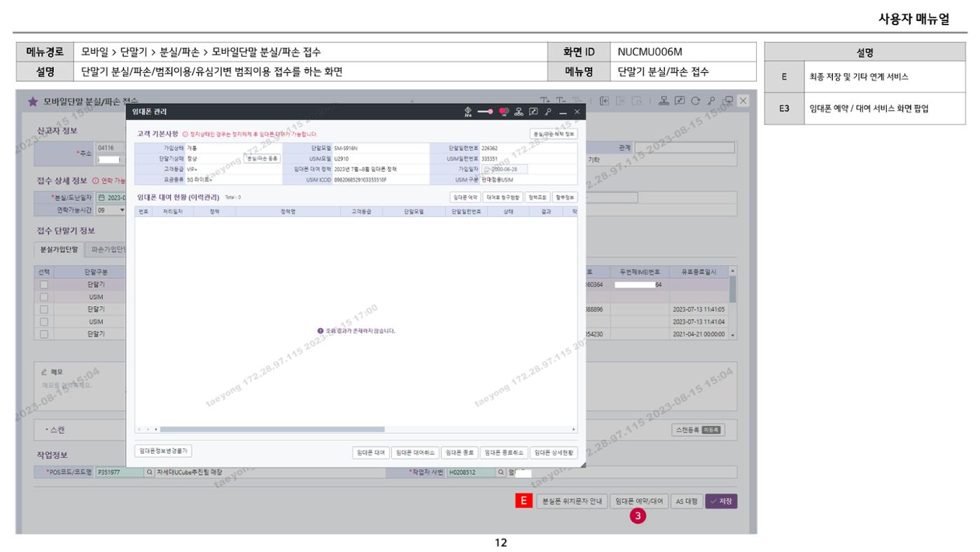Screen dimensions: 980x552
Task: Turn off the pink ON toggle in the popup header
Action: coord(504,112)
